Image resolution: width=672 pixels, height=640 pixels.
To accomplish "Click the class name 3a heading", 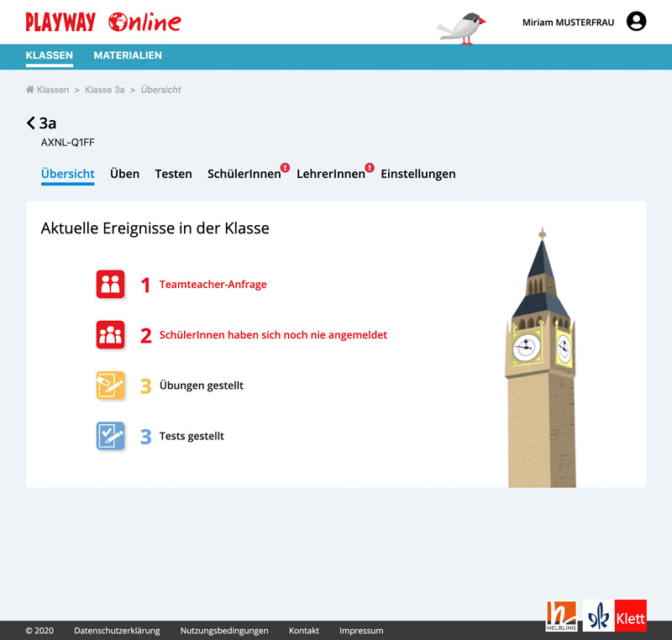I will pyautogui.click(x=48, y=123).
